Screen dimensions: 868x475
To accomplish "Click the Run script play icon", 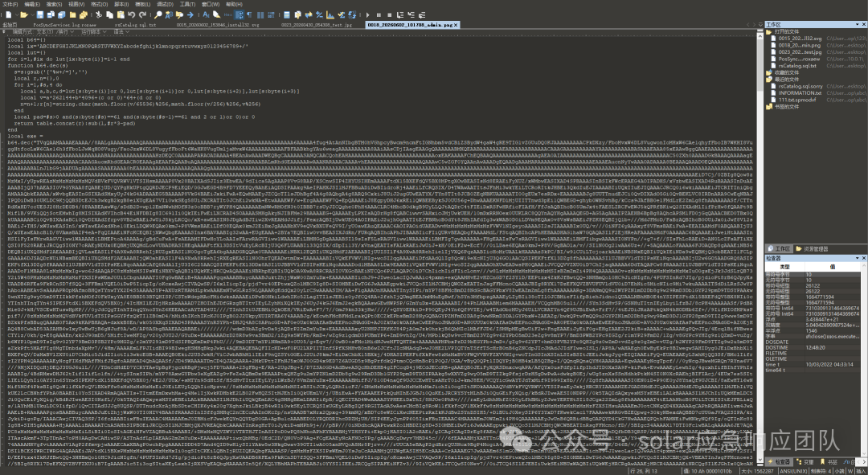I will (x=367, y=15).
